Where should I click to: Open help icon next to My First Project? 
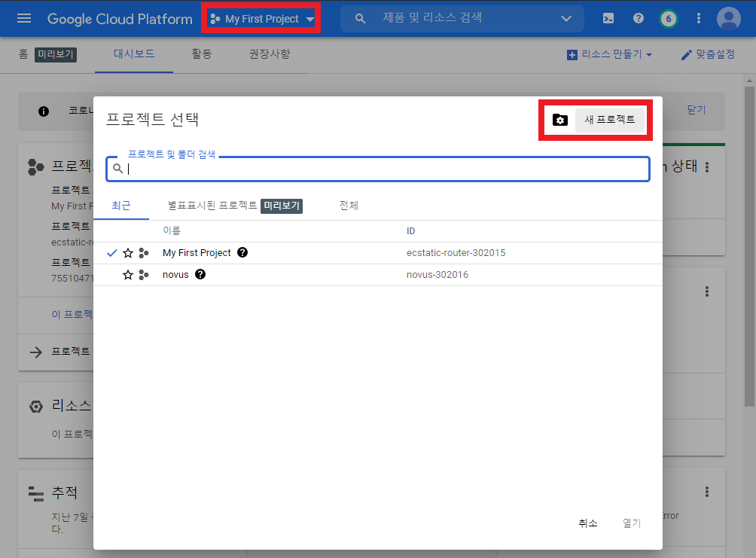pos(242,252)
